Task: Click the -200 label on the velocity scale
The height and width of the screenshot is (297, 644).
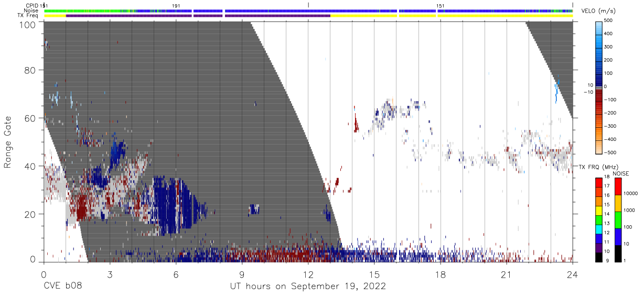Action: click(611, 113)
